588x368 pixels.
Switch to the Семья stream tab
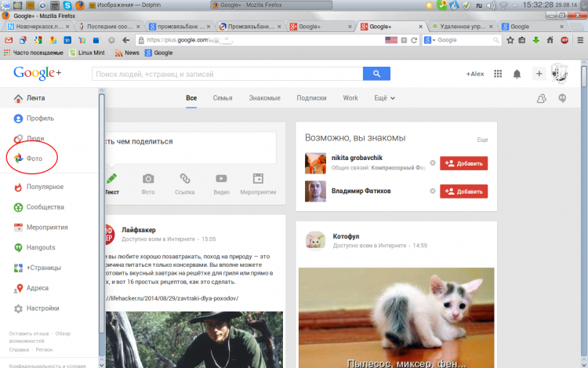223,98
